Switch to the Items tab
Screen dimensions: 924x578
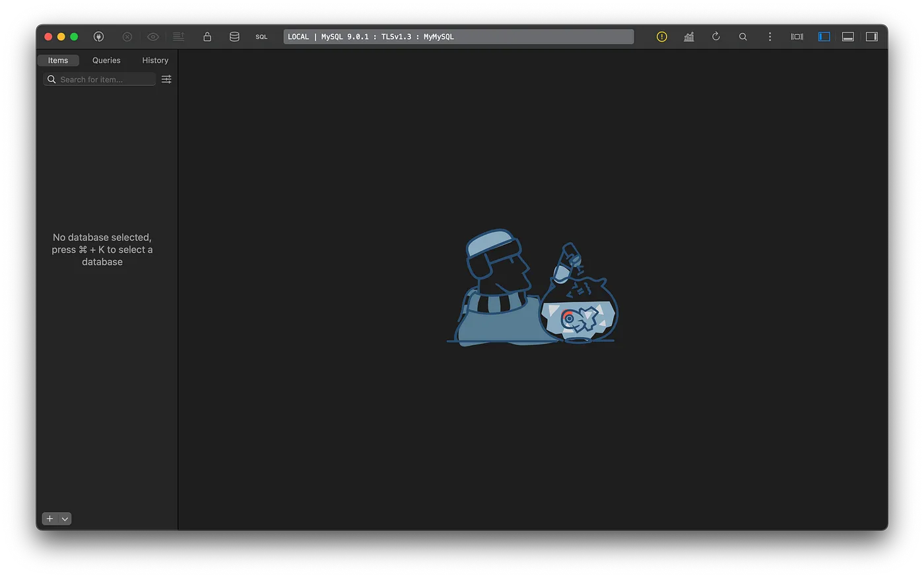click(58, 60)
